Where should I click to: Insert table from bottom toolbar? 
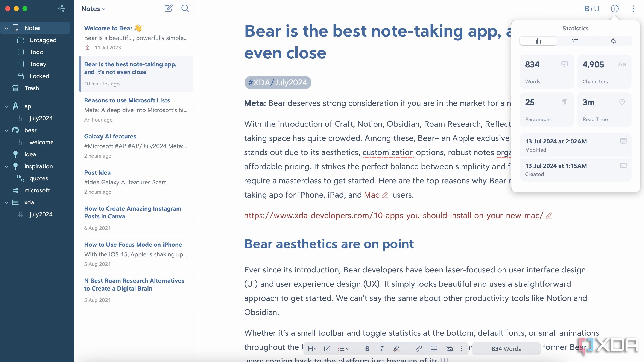pyautogui.click(x=434, y=349)
